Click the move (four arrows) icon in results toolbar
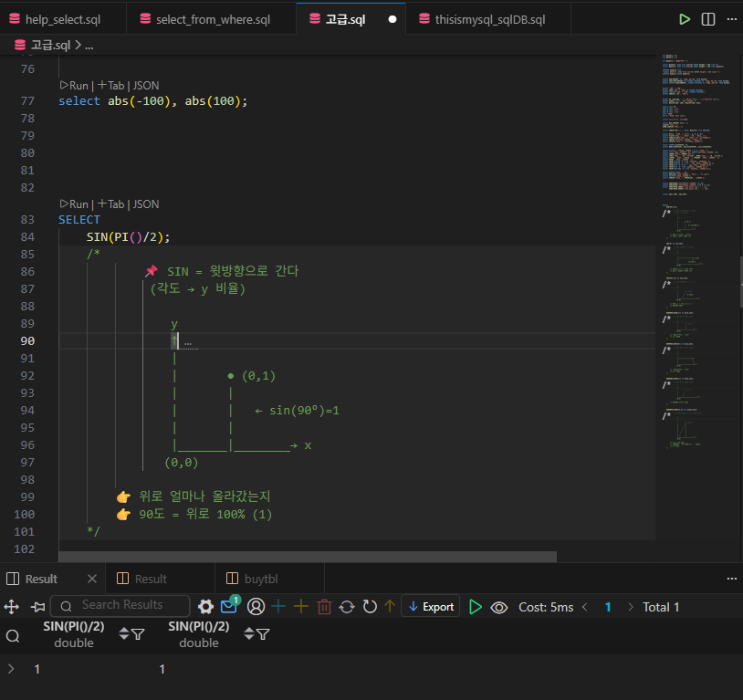This screenshot has width=743, height=700. (x=11, y=607)
